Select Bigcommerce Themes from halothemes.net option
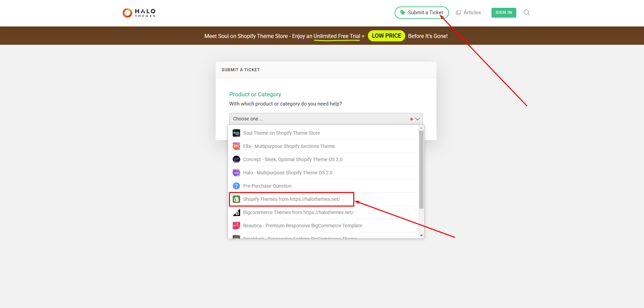 click(323, 212)
